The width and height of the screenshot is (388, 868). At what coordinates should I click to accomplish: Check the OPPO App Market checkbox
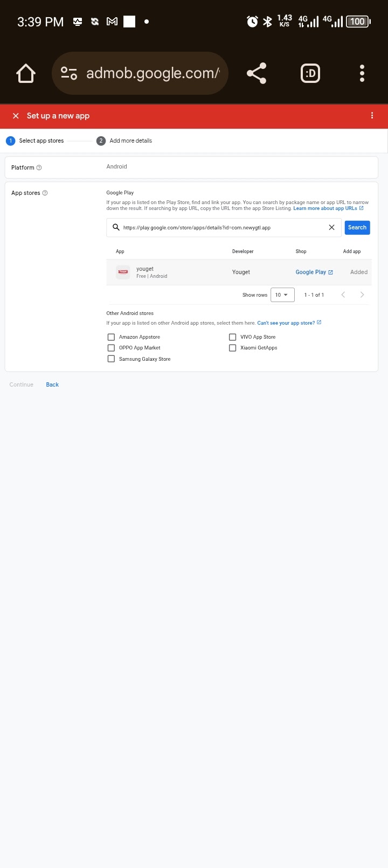click(111, 348)
